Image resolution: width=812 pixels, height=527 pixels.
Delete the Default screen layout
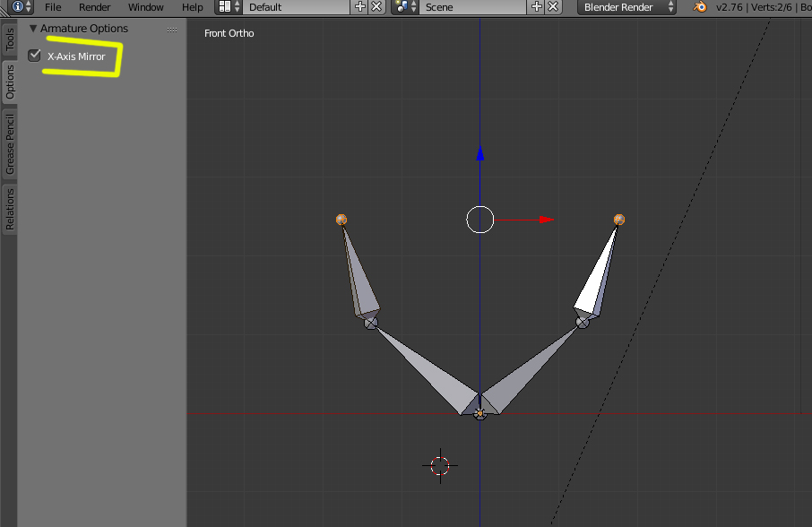coord(376,7)
